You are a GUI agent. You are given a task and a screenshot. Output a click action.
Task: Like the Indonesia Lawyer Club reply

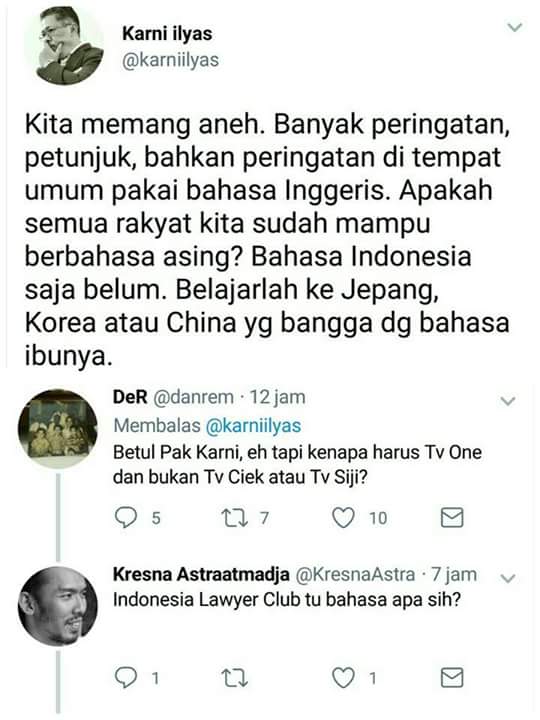pos(343,678)
